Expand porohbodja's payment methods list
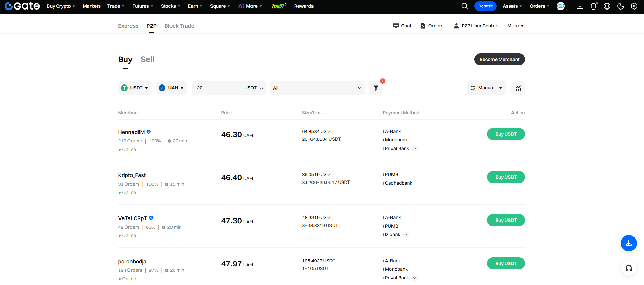Screen dimensions: 644x285 (415, 278)
